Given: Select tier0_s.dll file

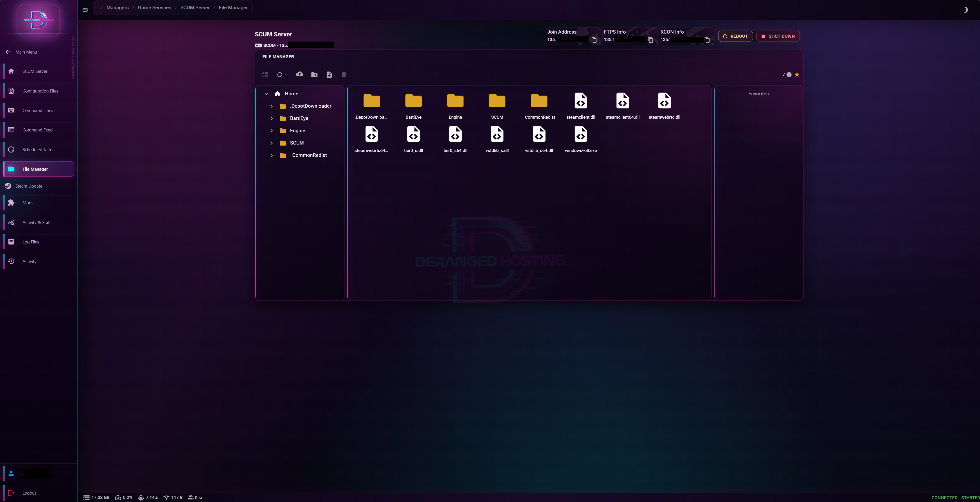Looking at the screenshot, I should [x=413, y=139].
